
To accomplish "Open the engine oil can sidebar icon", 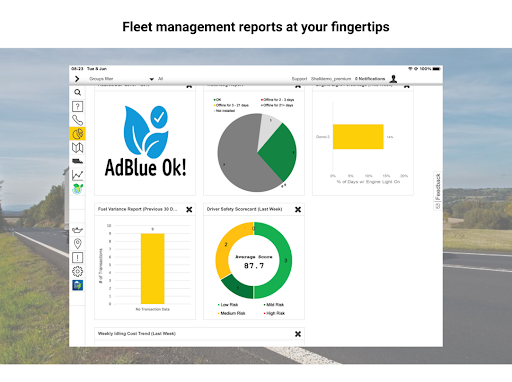I will point(77,230).
